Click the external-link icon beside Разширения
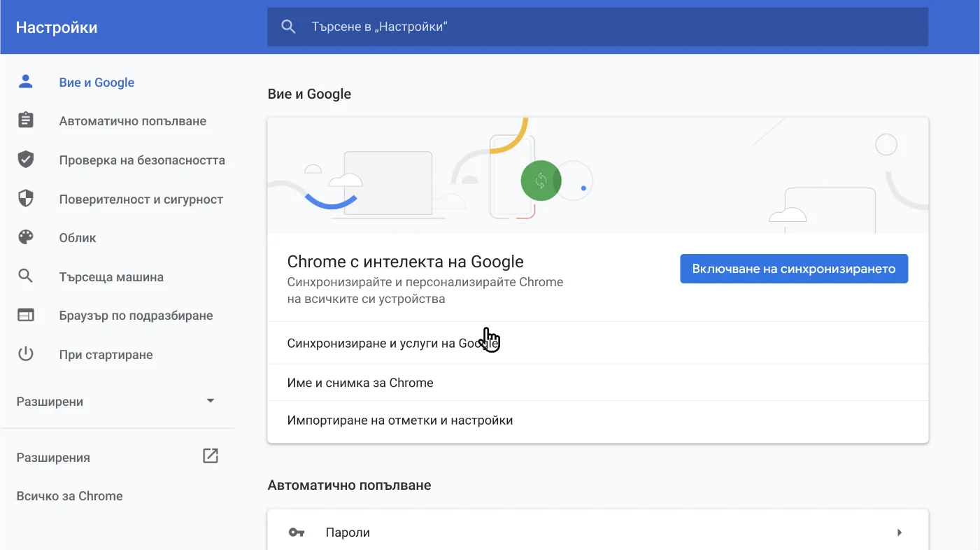Viewport: 980px width, 550px height. click(x=210, y=456)
